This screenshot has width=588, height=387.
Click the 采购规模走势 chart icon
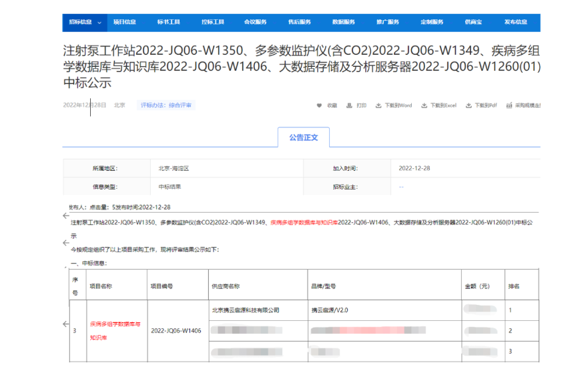click(x=509, y=105)
